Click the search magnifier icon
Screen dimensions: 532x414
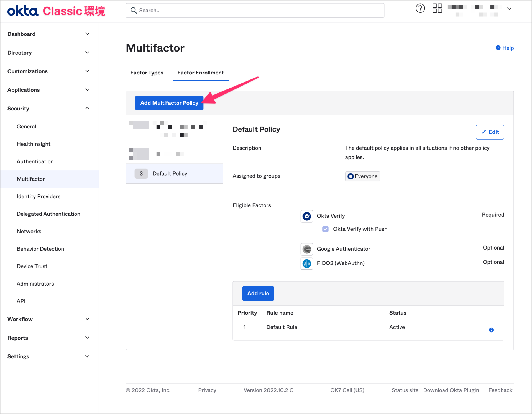[x=134, y=10]
